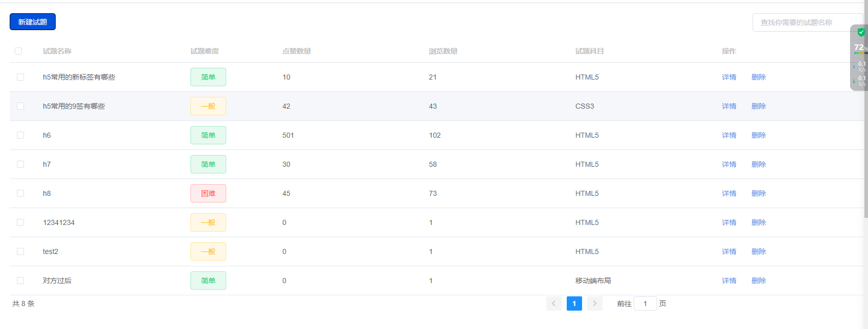Select page 1 in pagination

point(574,303)
